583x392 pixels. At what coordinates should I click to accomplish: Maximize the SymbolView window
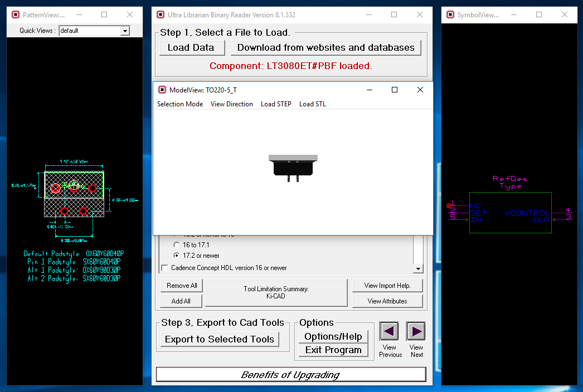[539, 14]
